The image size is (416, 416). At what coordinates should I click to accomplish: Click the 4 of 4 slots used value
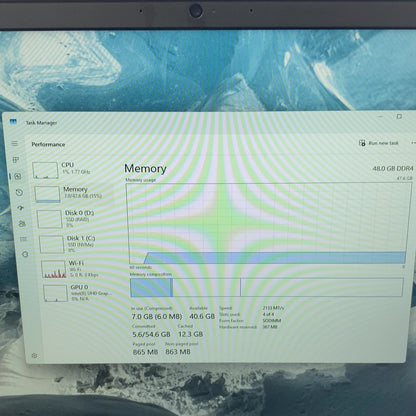pyautogui.click(x=269, y=314)
